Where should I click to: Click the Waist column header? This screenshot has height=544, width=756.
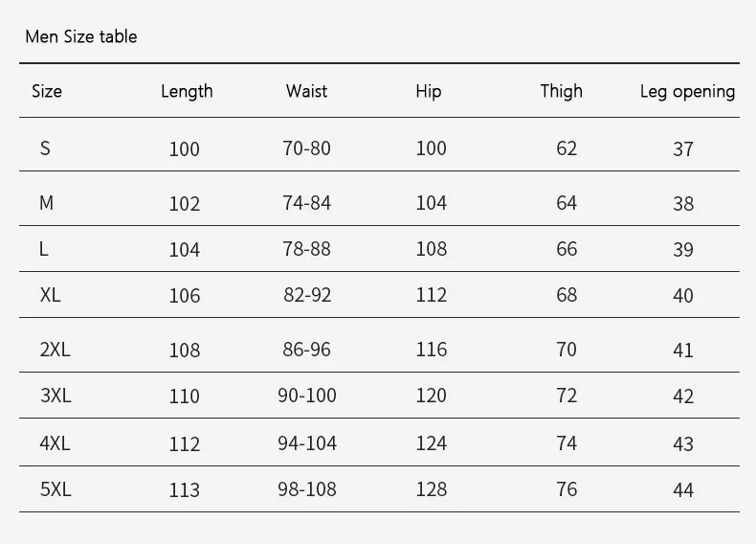[306, 91]
